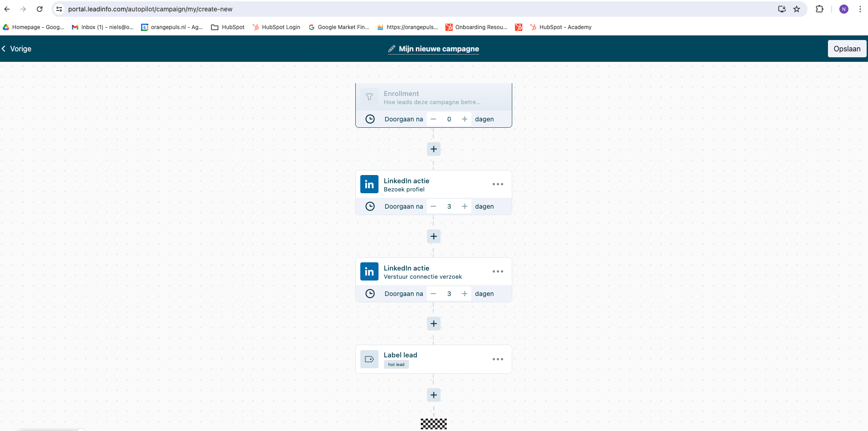868x431 pixels.
Task: Click install app icon in address bar
Action: (x=782, y=9)
